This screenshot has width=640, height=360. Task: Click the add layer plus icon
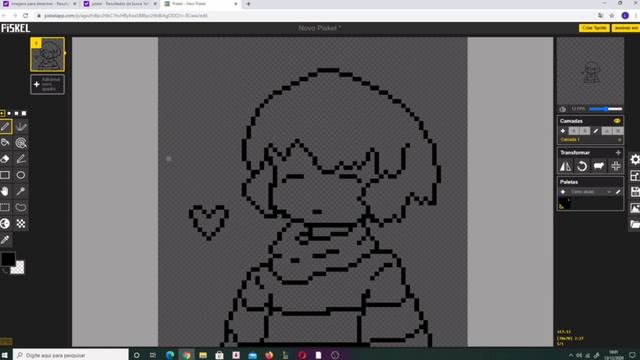(x=563, y=131)
